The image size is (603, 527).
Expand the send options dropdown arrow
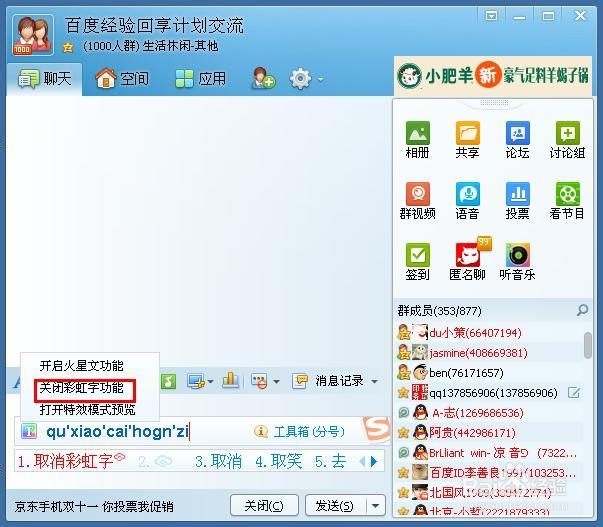point(376,505)
